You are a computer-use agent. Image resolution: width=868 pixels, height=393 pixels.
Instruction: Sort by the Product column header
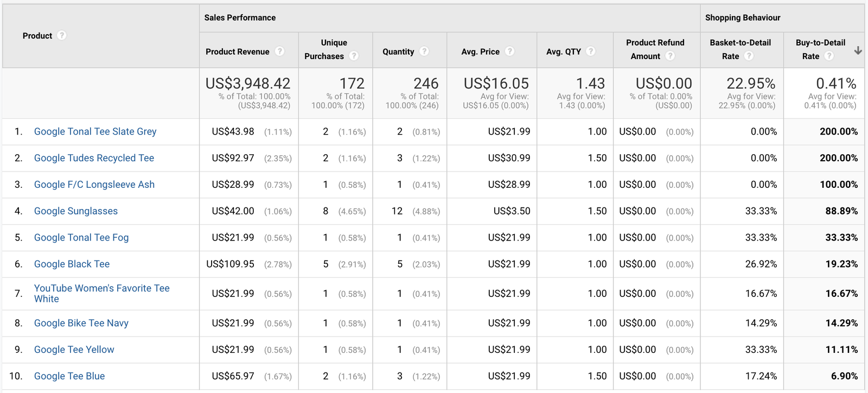pyautogui.click(x=37, y=36)
